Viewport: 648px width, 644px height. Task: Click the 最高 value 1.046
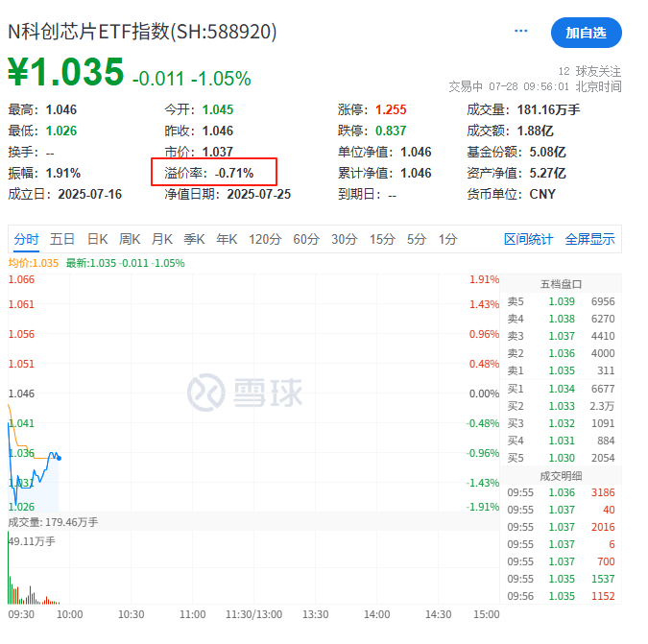61,109
